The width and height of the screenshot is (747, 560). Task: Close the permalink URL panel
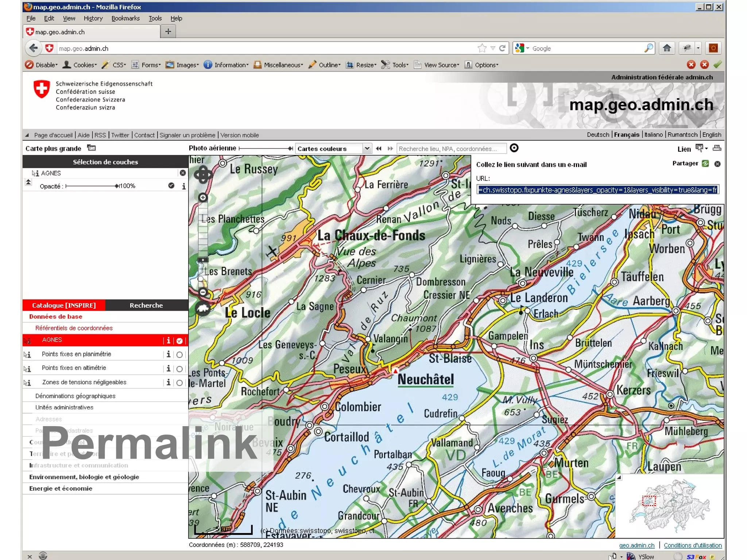click(717, 164)
